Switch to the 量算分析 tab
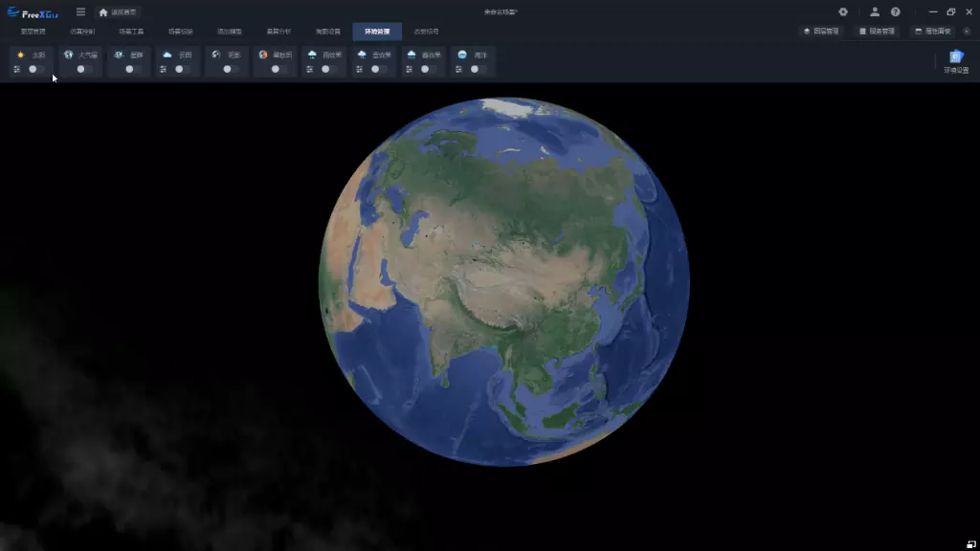 click(278, 32)
